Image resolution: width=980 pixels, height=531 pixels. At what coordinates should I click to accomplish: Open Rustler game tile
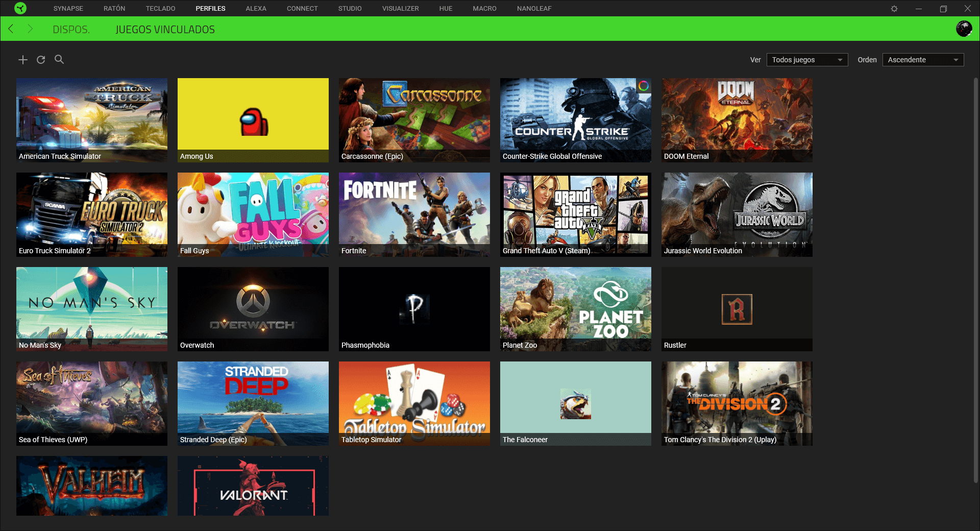737,309
